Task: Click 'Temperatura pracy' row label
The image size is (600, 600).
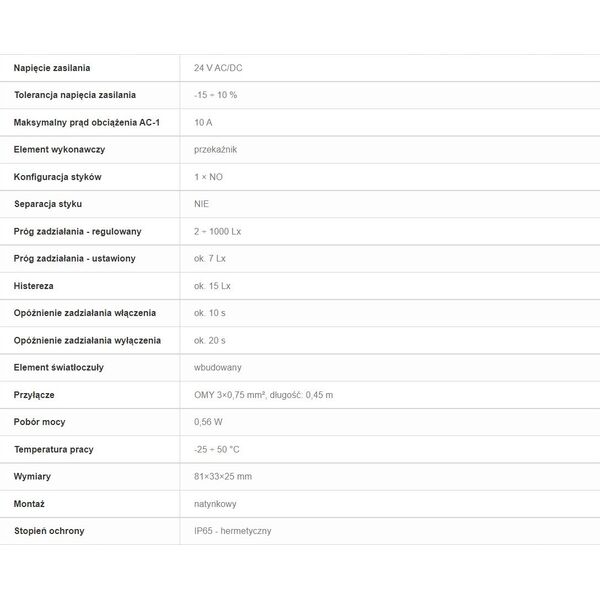Action: click(x=54, y=450)
